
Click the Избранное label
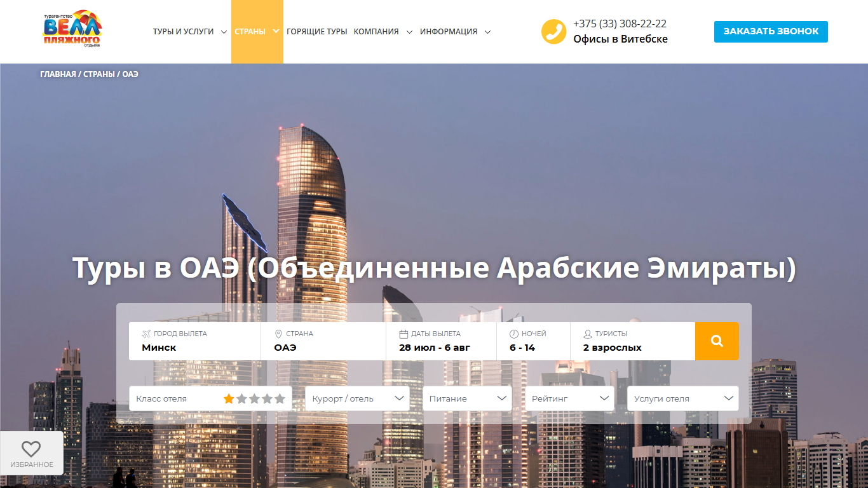pos(32,464)
